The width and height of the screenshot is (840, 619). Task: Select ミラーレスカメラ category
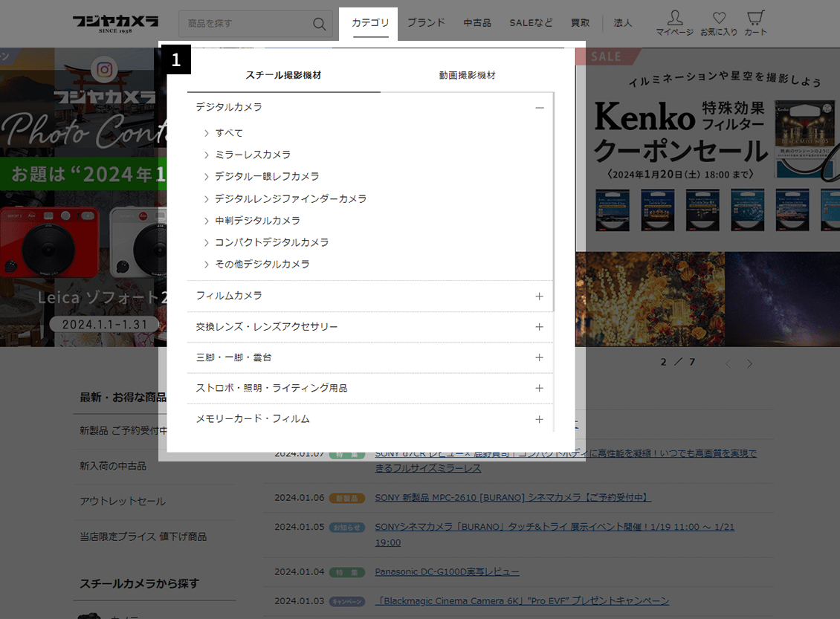(x=253, y=155)
